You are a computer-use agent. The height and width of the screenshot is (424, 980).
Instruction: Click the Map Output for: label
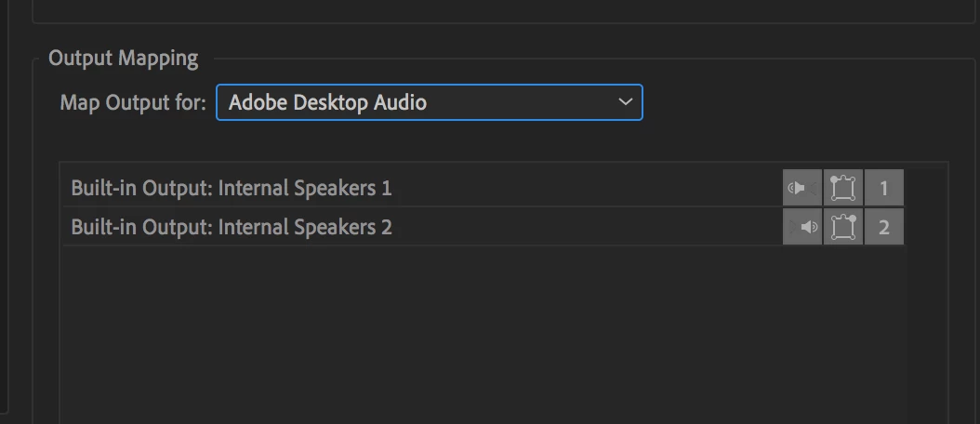[x=133, y=102]
